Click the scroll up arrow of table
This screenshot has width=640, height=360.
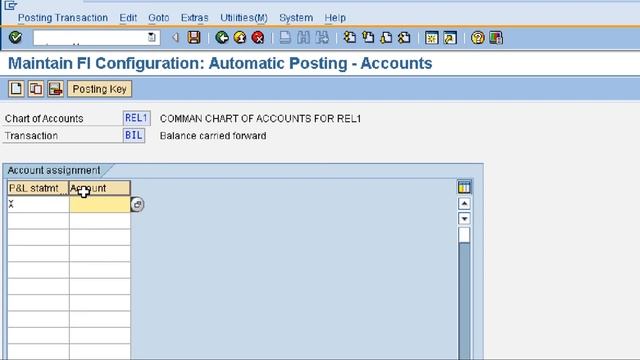(464, 203)
